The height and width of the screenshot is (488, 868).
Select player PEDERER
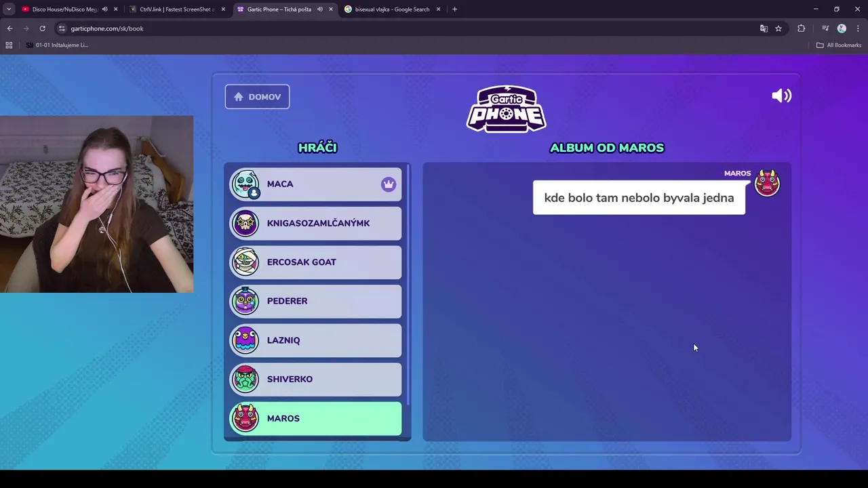(315, 301)
